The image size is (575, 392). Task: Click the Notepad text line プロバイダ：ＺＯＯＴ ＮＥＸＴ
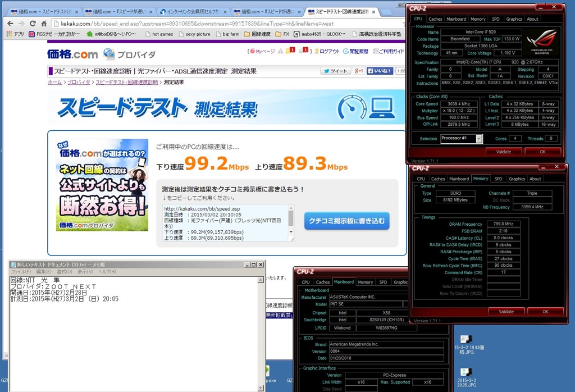53,286
